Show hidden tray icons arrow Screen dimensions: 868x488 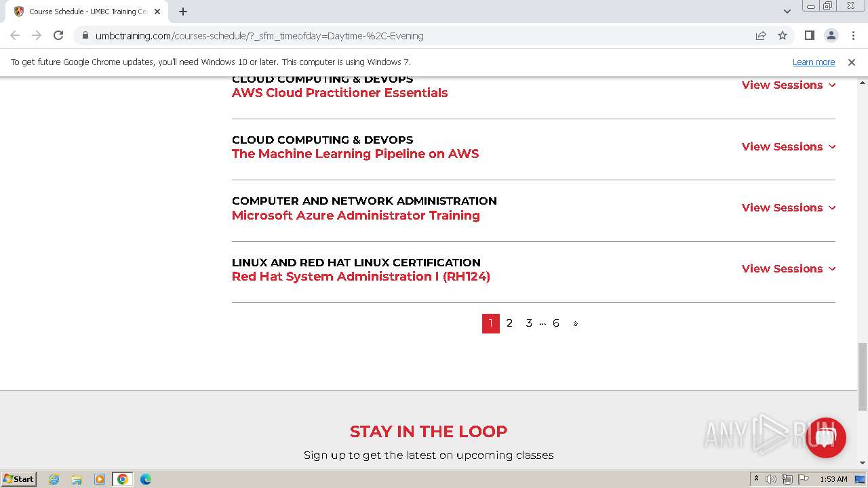(756, 479)
